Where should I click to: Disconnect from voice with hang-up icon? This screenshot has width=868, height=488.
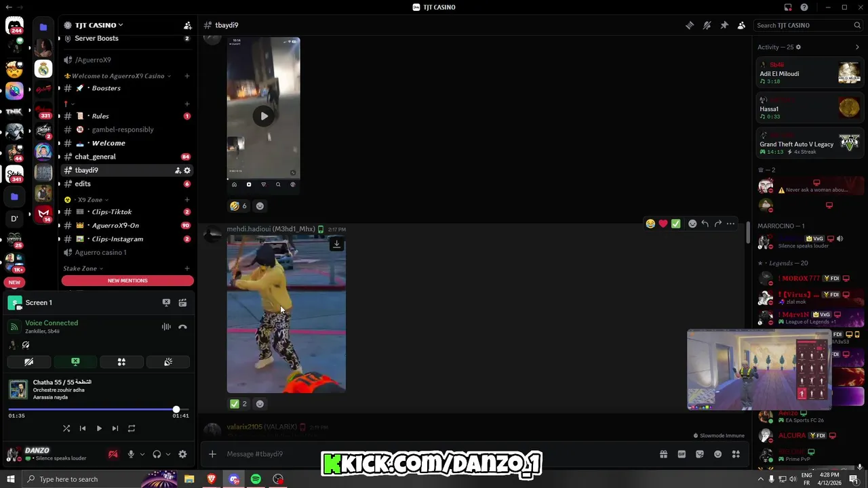182,327
